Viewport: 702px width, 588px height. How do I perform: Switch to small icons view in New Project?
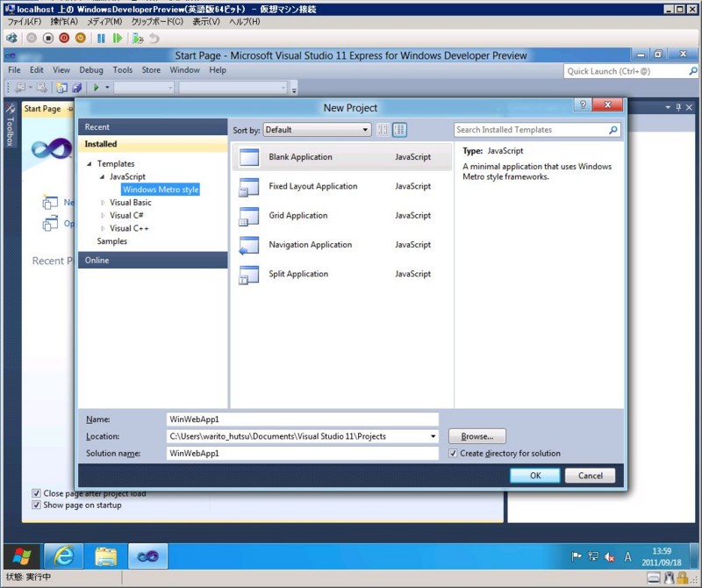click(x=383, y=130)
